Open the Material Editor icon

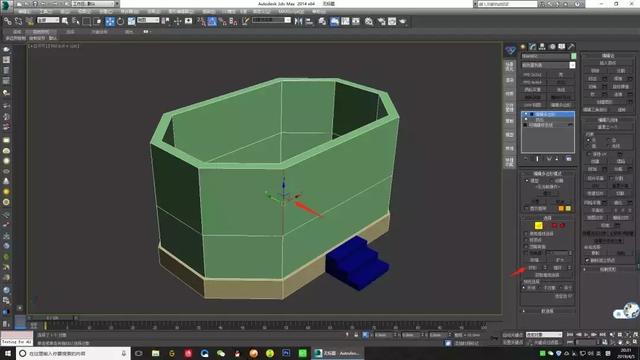(369, 21)
